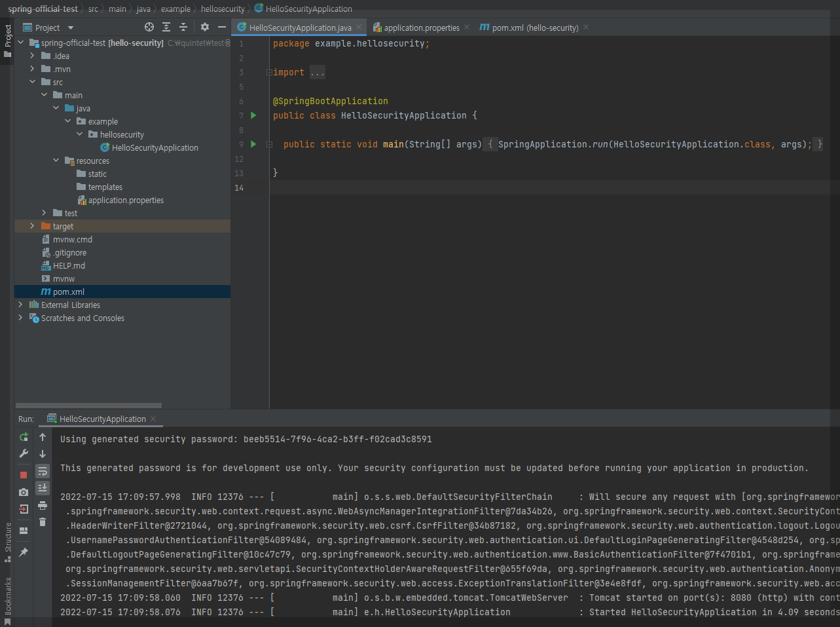Select the static folder in tree
This screenshot has height=627, width=840.
(92, 174)
